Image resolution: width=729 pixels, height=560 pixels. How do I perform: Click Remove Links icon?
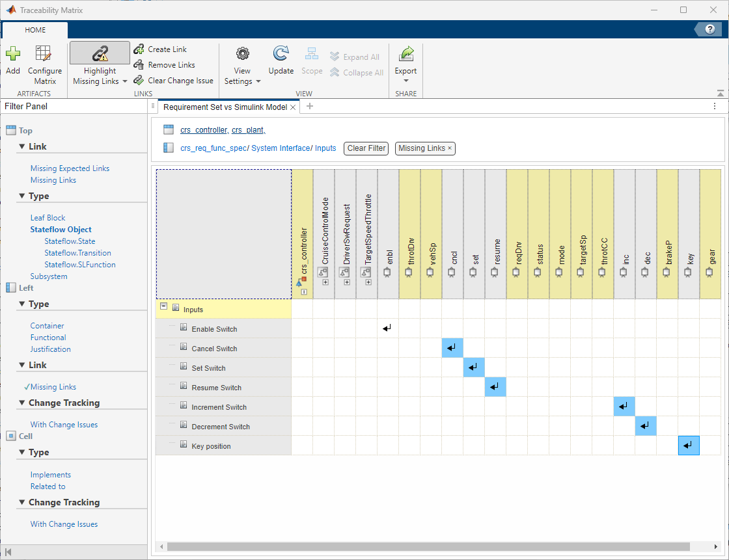pos(139,65)
